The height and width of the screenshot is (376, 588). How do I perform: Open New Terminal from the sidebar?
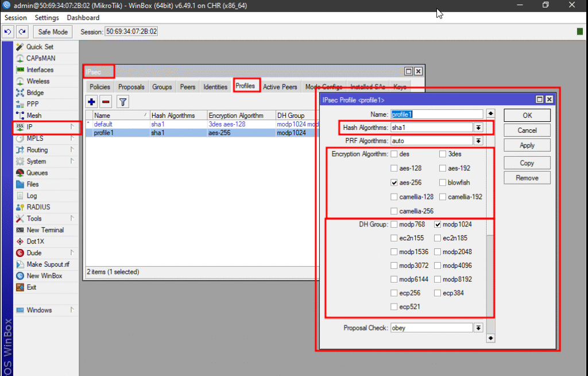pos(45,230)
